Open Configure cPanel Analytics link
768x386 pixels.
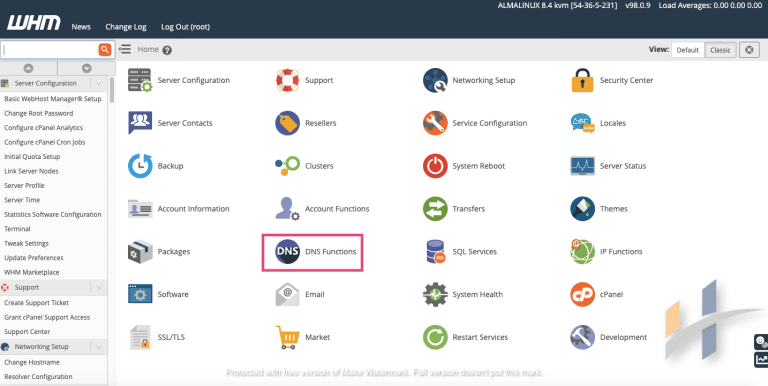point(43,128)
